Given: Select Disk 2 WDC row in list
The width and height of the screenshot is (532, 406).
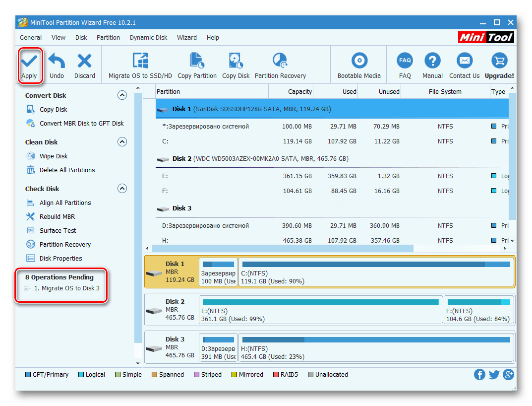Looking at the screenshot, I should pyautogui.click(x=332, y=159).
